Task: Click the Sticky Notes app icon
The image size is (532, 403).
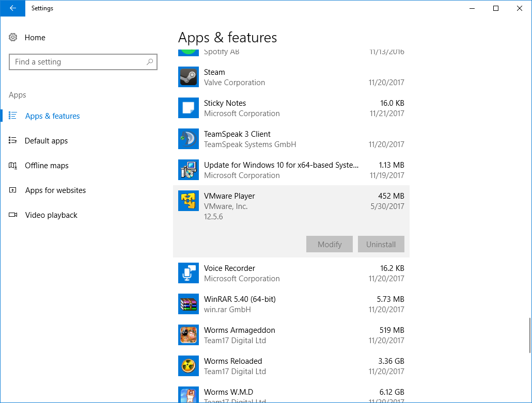Action: point(189,108)
